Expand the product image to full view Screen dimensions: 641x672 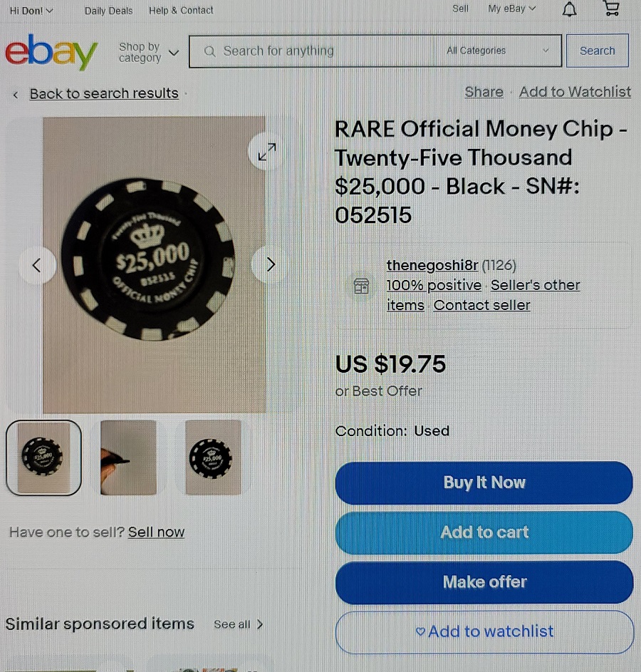coord(267,152)
